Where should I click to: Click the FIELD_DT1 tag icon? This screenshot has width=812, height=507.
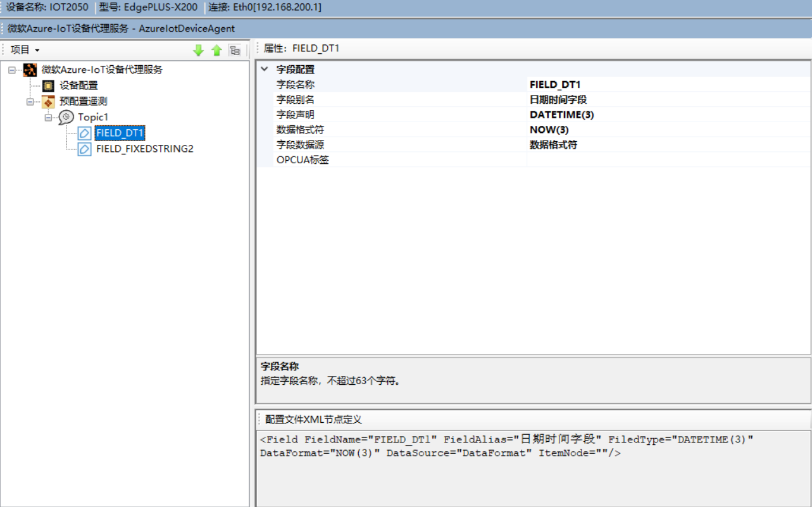(84, 133)
